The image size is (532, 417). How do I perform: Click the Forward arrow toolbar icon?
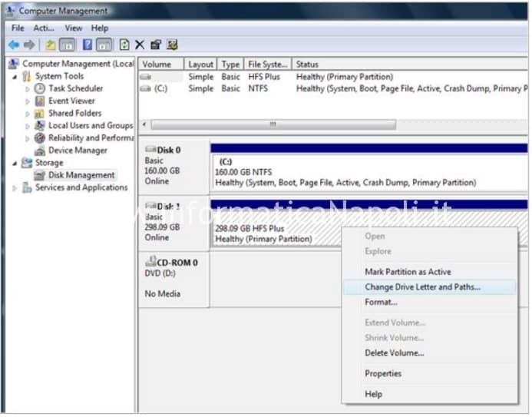pyautogui.click(x=29, y=45)
